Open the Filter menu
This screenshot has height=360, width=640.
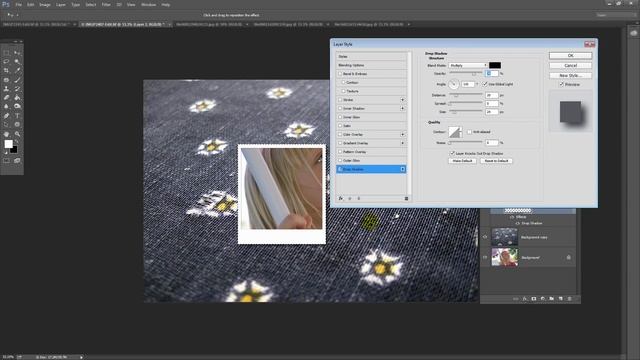click(x=106, y=5)
